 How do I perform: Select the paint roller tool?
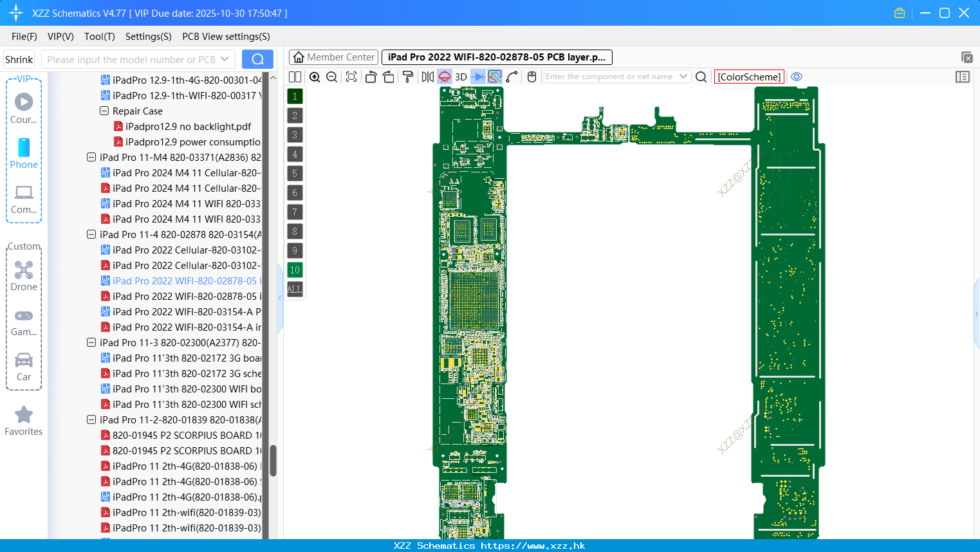point(408,77)
